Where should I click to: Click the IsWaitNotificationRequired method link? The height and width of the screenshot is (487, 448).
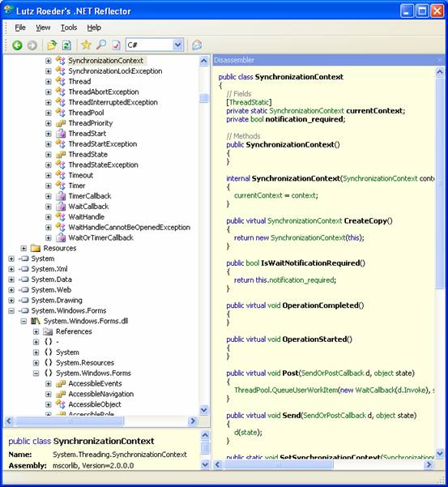[x=310, y=263]
